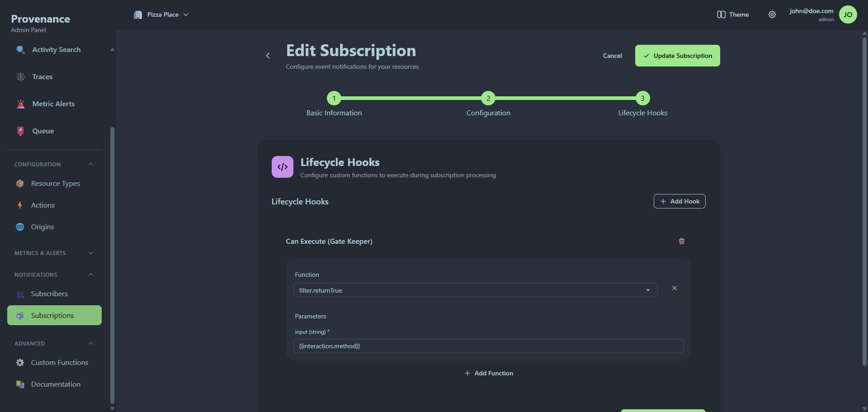This screenshot has height=412, width=868.
Task: Switch to the Theme toggle
Action: tap(733, 14)
